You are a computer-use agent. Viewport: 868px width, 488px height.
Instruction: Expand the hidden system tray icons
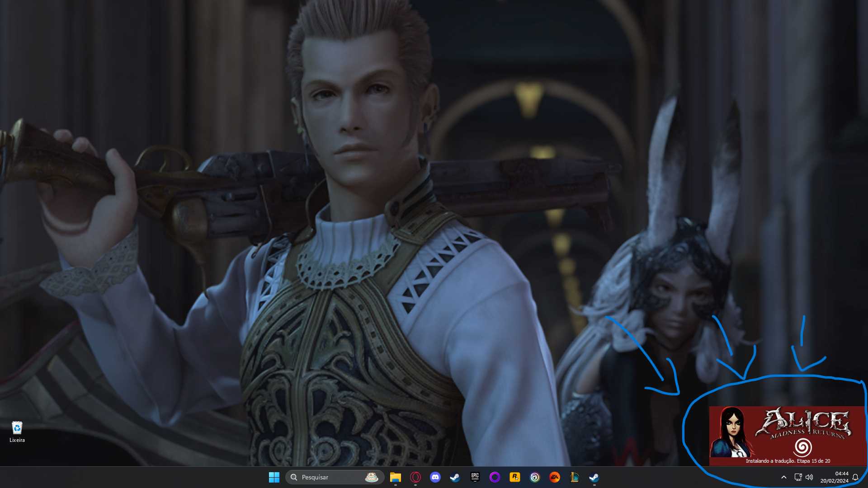784,477
